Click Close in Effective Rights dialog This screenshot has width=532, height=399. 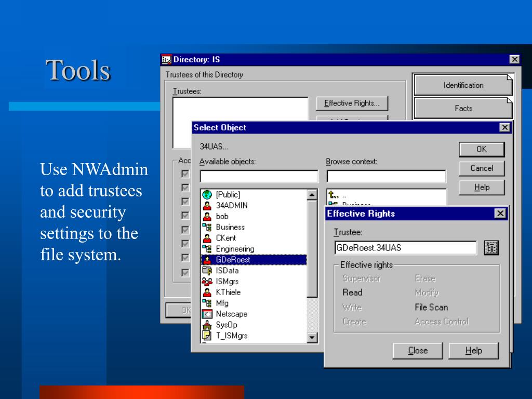click(x=418, y=351)
